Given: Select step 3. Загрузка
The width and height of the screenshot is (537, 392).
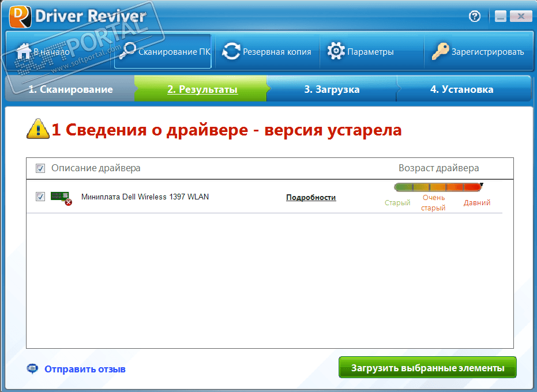Looking at the screenshot, I should point(332,89).
